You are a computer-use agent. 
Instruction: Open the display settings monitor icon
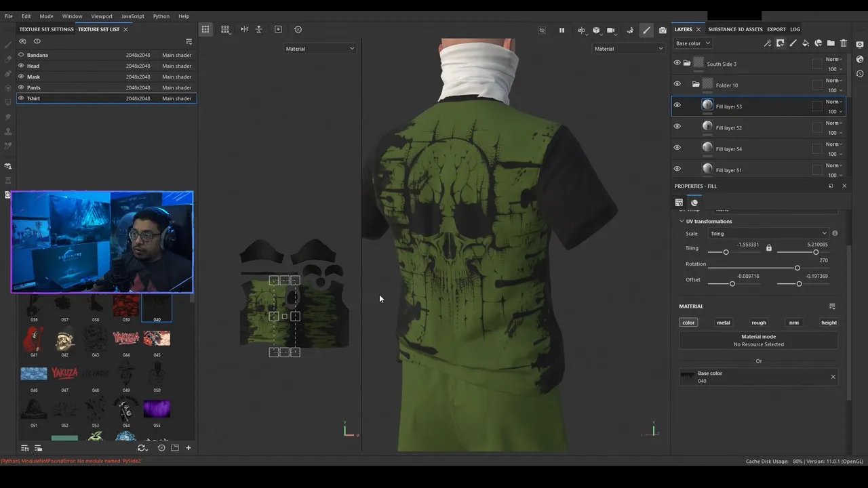tap(860, 44)
